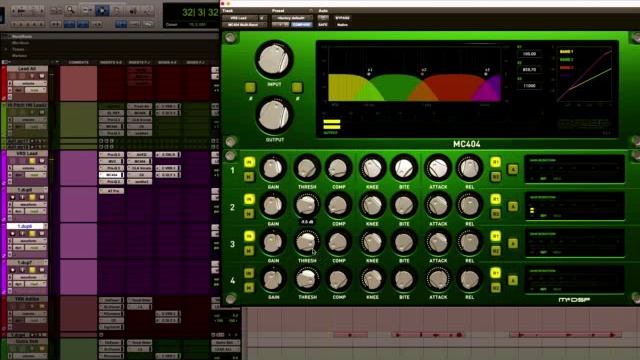Viewport: 640px width, 360px height.
Task: Click band 4 R1 button
Action: pyautogui.click(x=495, y=273)
